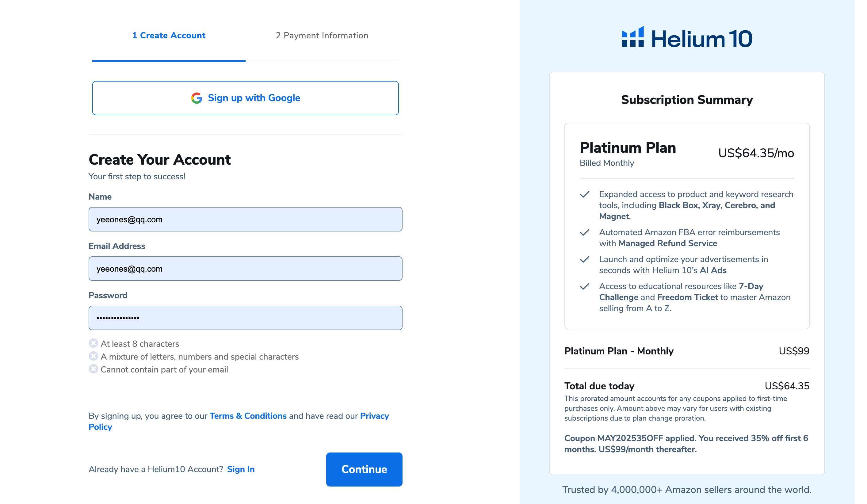Switch to Payment Information step

322,36
